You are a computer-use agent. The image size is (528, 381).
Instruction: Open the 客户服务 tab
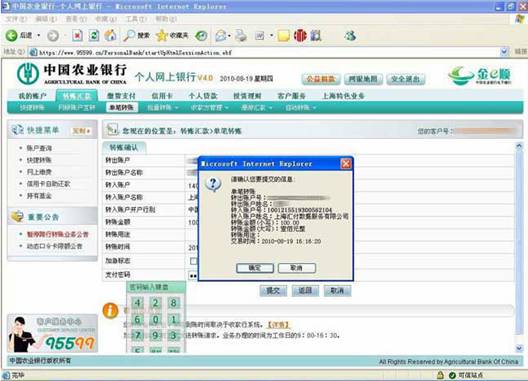coord(291,96)
